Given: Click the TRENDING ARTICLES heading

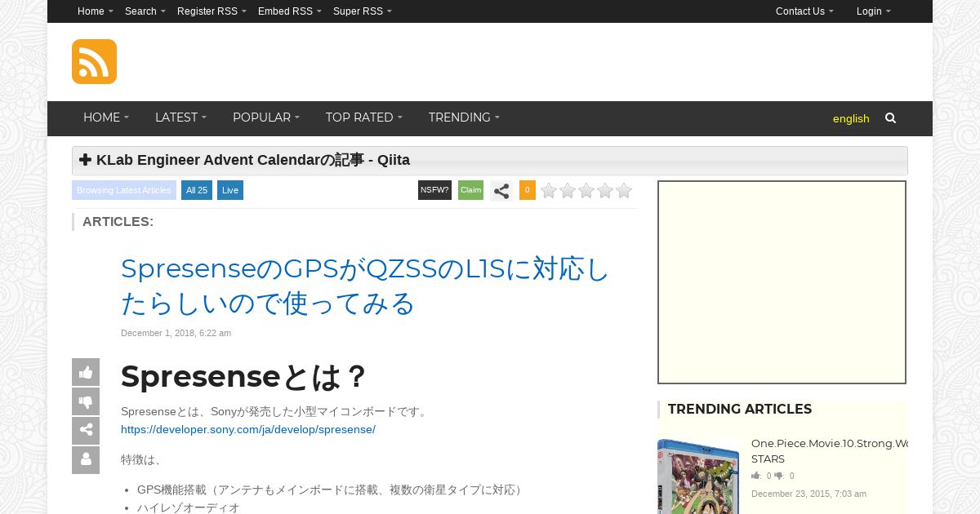Looking at the screenshot, I should (x=740, y=409).
